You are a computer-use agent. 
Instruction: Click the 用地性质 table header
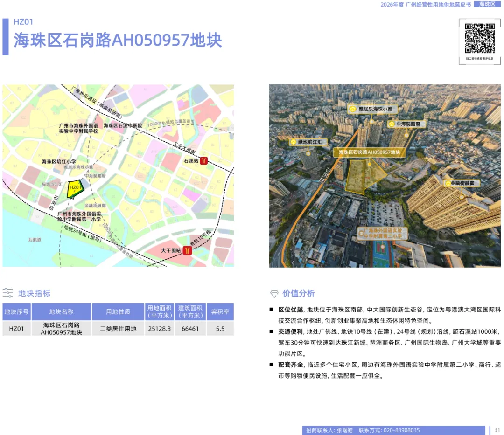coord(118,312)
